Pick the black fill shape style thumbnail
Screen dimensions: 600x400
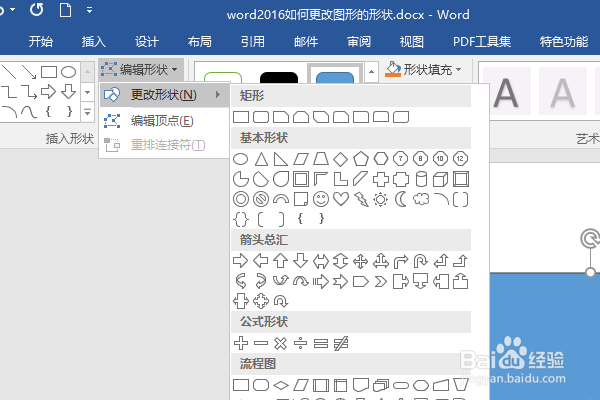tap(279, 78)
